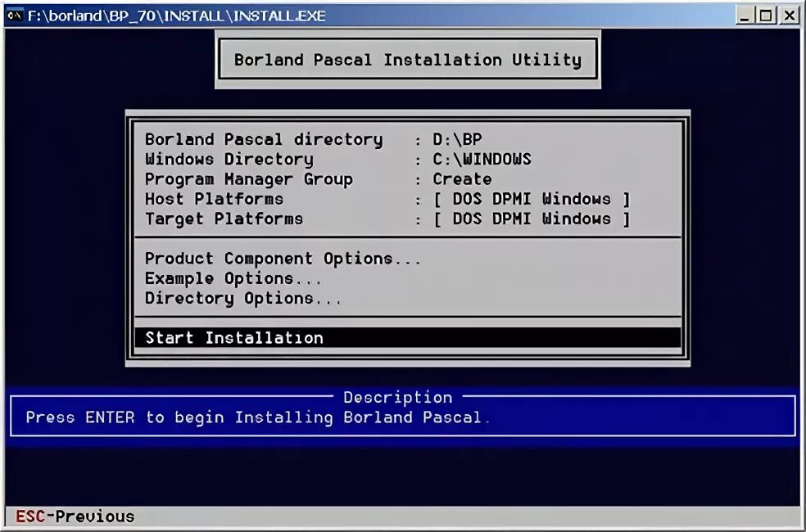Image resolution: width=806 pixels, height=532 pixels.
Task: Click the 'Press ENTER to begin' description text
Action: pos(258,417)
